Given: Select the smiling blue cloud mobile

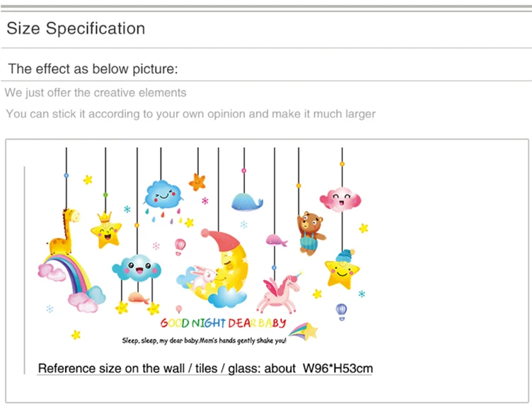Looking at the screenshot, I should pyautogui.click(x=137, y=269).
